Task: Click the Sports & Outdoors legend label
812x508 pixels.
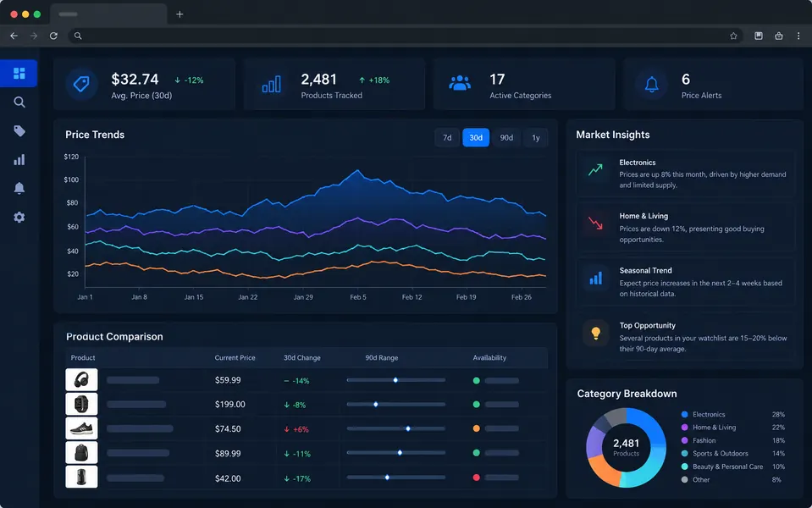Action: [721, 453]
